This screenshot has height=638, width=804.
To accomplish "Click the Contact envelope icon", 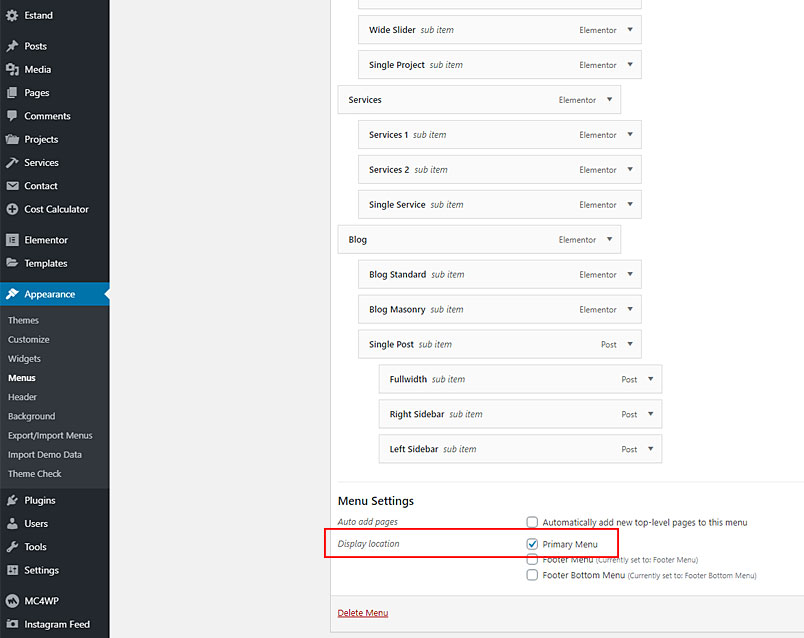I will (12, 186).
